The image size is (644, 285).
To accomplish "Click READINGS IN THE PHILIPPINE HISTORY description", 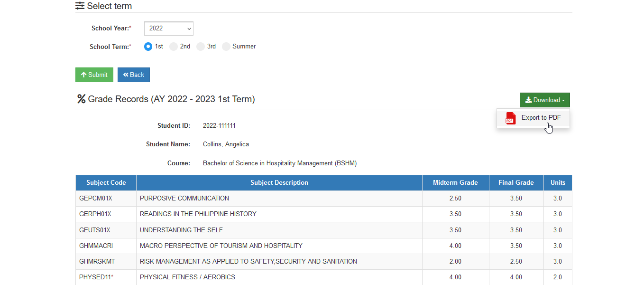I will point(198,214).
